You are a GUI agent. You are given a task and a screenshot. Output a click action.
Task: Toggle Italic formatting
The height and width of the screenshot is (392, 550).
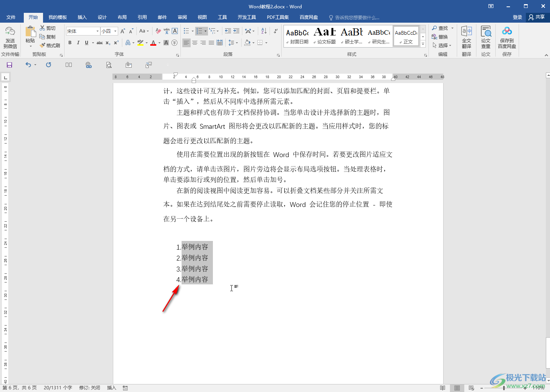(78, 43)
